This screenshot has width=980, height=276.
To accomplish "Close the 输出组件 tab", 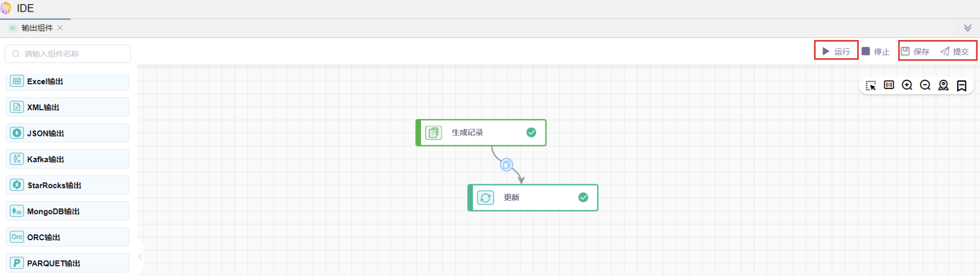I will [60, 28].
